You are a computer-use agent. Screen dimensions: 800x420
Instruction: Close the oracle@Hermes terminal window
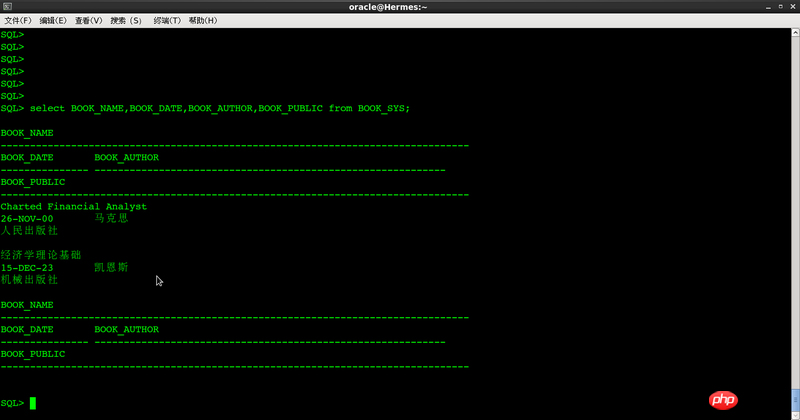[x=793, y=7]
